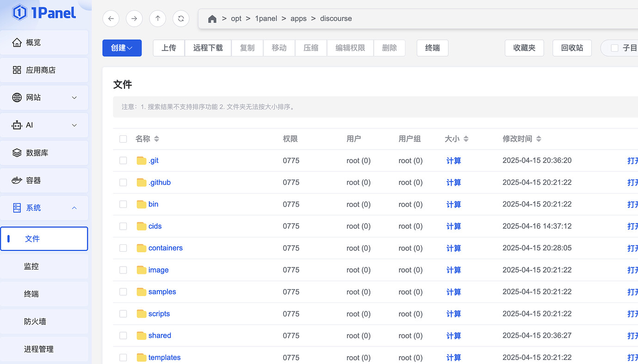Collapse the 系统 system menu
Viewport: 638px width, 364px height.
[x=74, y=208]
